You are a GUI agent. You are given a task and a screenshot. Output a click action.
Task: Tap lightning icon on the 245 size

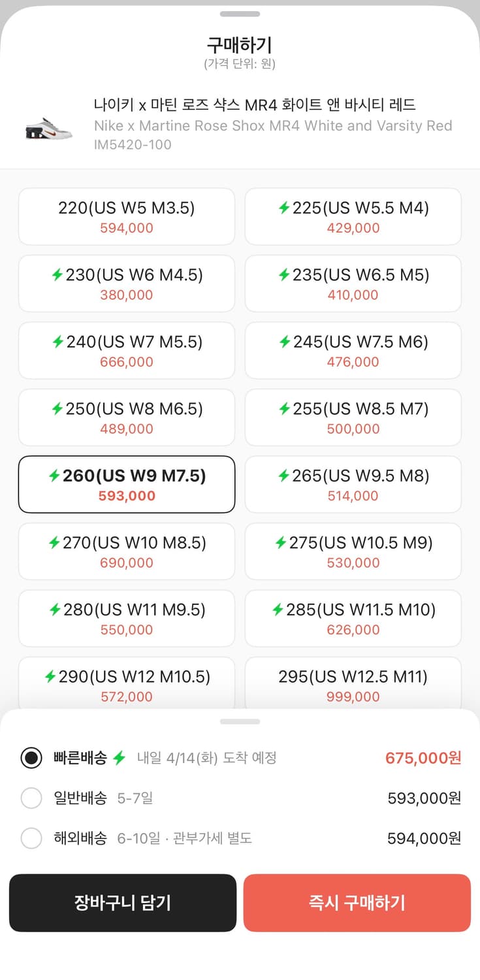point(285,342)
